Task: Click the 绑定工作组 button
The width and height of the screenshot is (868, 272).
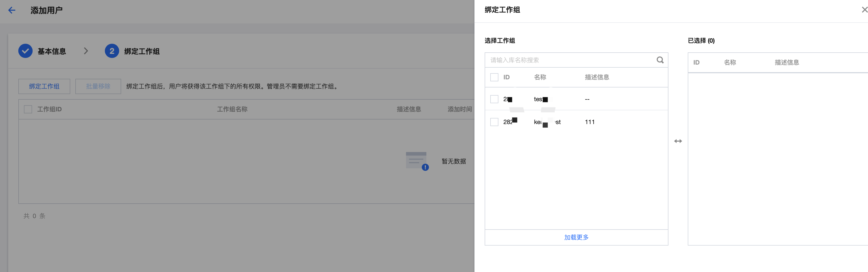Action: (x=44, y=86)
